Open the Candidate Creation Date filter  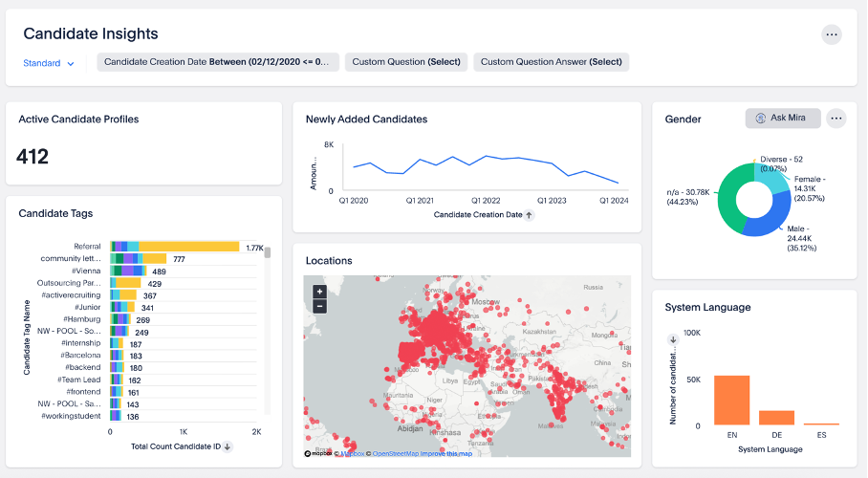click(218, 62)
